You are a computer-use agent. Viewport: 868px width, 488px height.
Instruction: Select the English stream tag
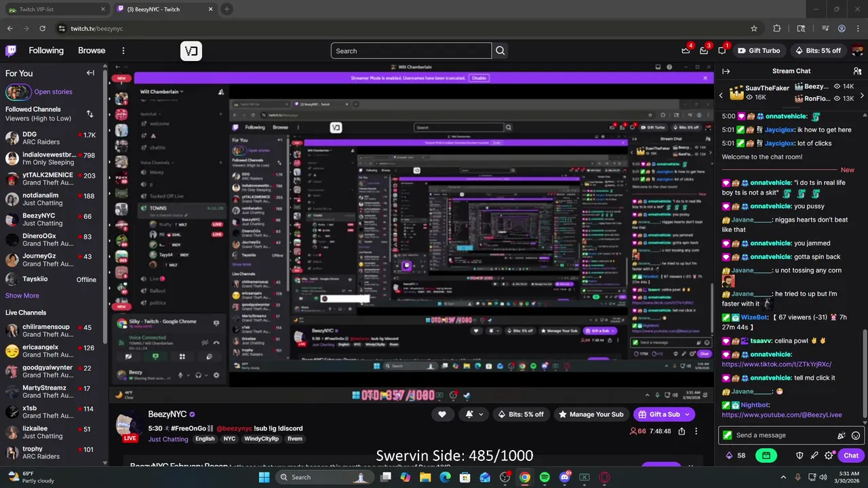tap(205, 439)
